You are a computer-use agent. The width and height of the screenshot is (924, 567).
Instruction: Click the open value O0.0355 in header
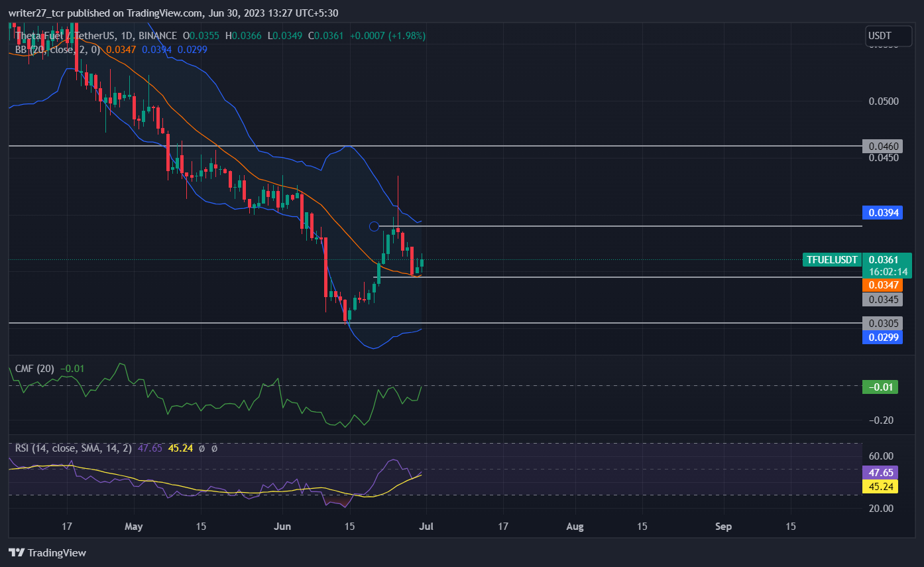click(x=202, y=36)
